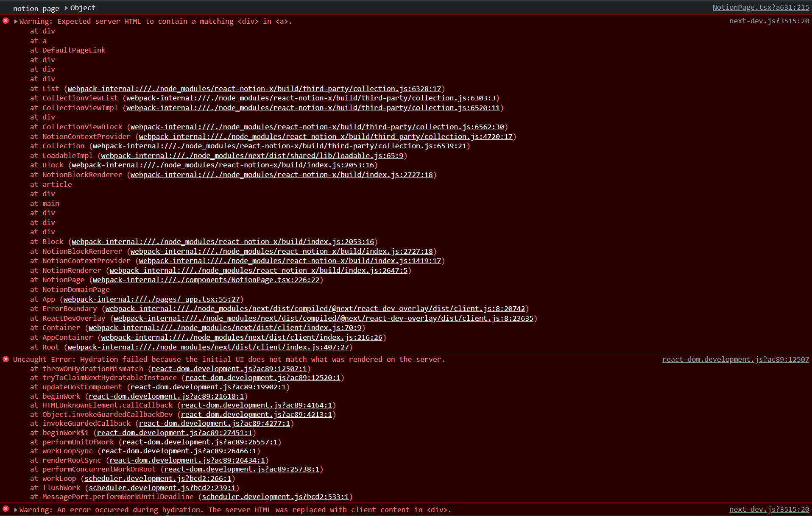The width and height of the screenshot is (812, 516).
Task: Open collection.js:4720:17 link for NotionContextProvider
Action: coord(326,136)
